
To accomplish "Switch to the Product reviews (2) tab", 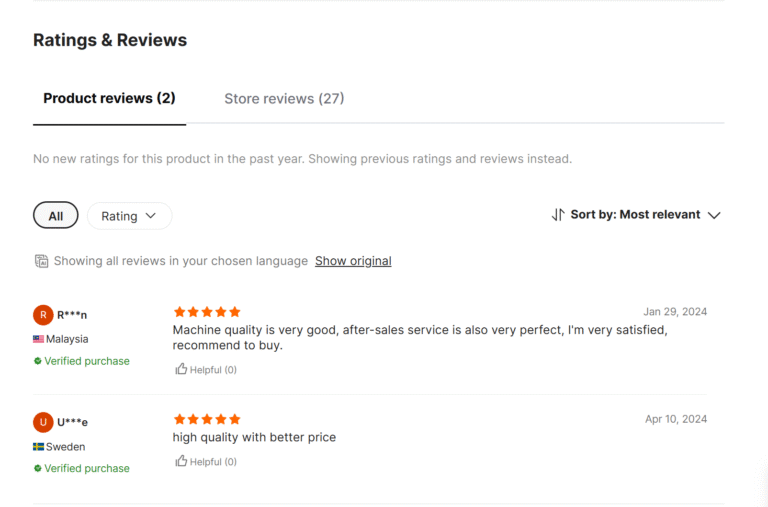I will (x=109, y=99).
